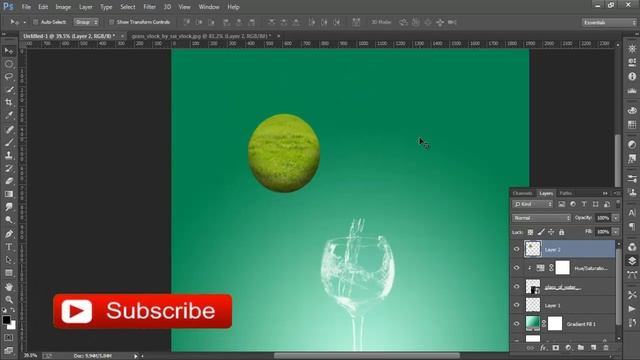The height and width of the screenshot is (360, 640).
Task: Hide the Hue/Saturation layer eye
Action: (x=516, y=268)
